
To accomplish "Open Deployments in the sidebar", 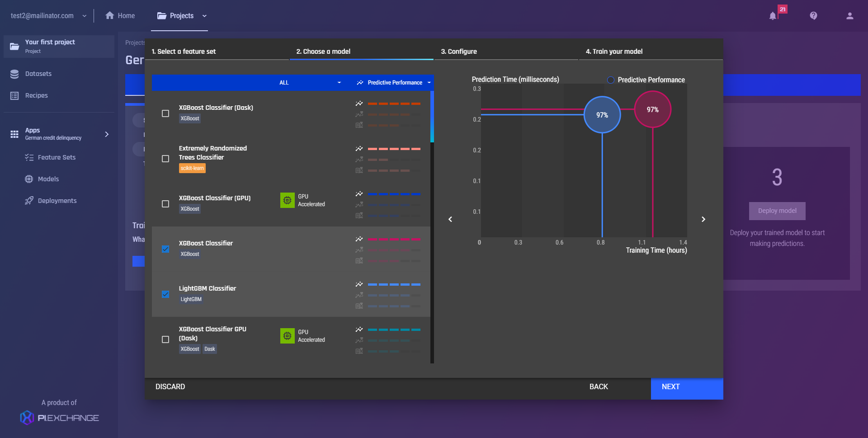I will point(57,201).
